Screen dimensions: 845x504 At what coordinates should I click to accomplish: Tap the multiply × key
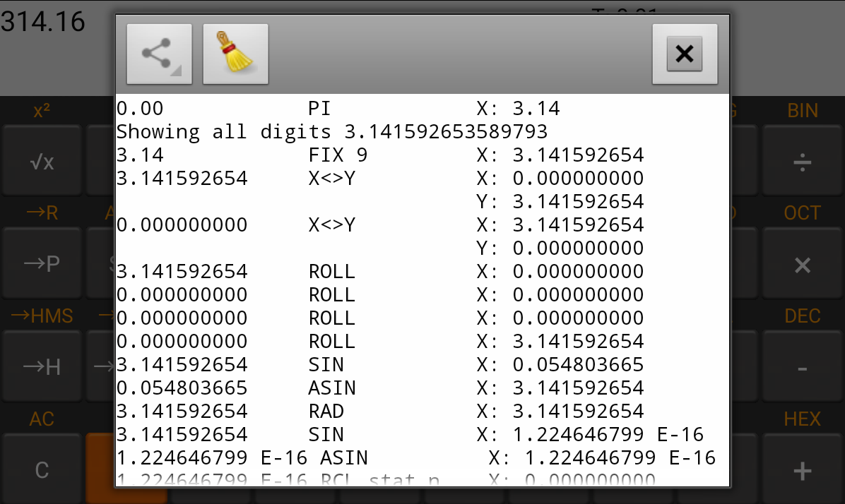(803, 264)
